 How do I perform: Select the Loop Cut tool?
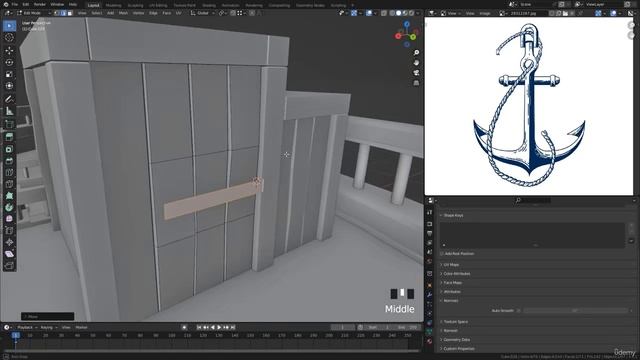(9, 172)
